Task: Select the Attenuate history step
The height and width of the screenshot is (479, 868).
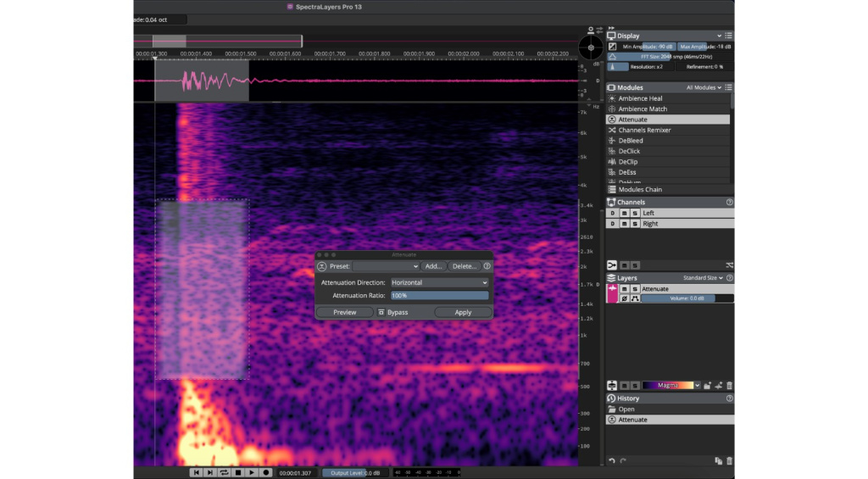Action: coord(670,420)
